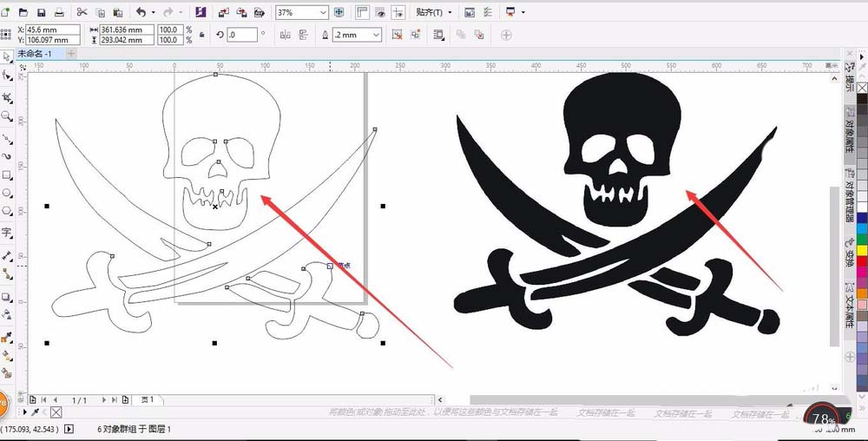Click the Cut scissors icon
The height and width of the screenshot is (441, 868).
click(x=82, y=13)
